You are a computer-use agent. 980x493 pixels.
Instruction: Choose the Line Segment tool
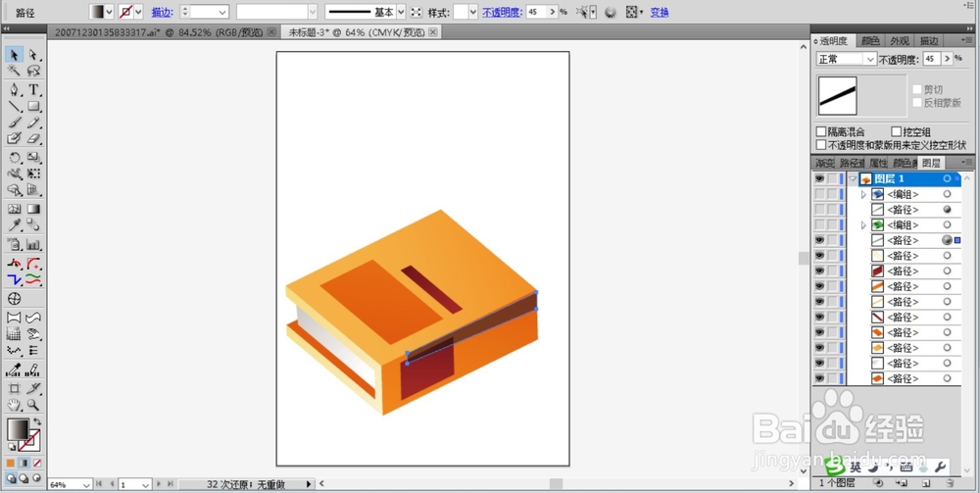click(15, 106)
